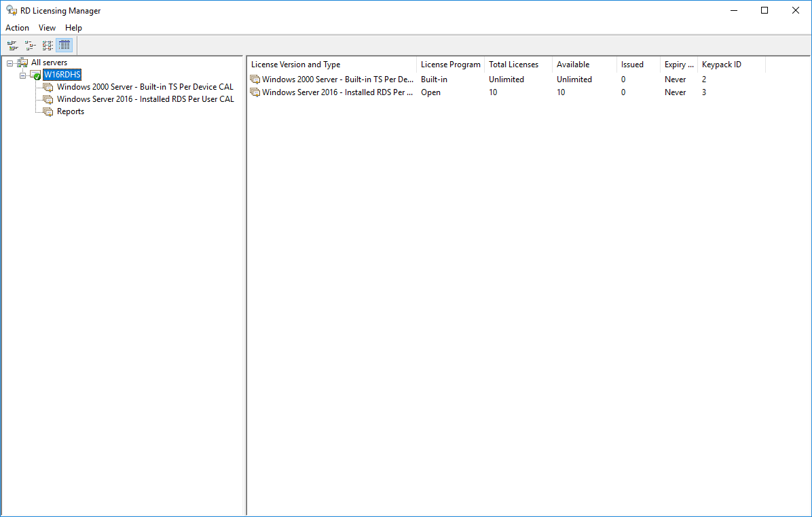Screen dimensions: 812x517
Task: Click the Windows Server 2016 list row icon
Action: (x=255, y=92)
